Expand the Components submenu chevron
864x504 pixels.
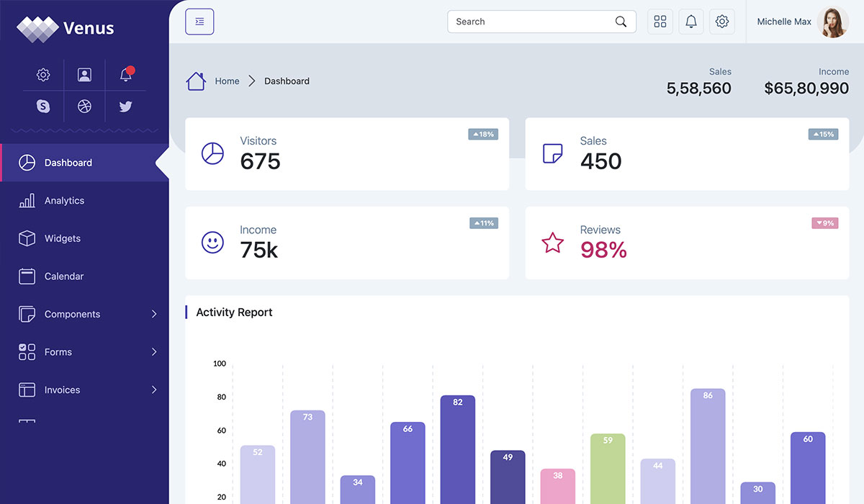click(x=154, y=314)
